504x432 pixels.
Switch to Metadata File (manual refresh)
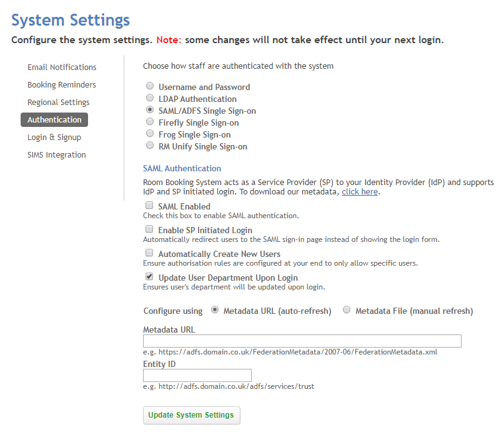pos(347,310)
